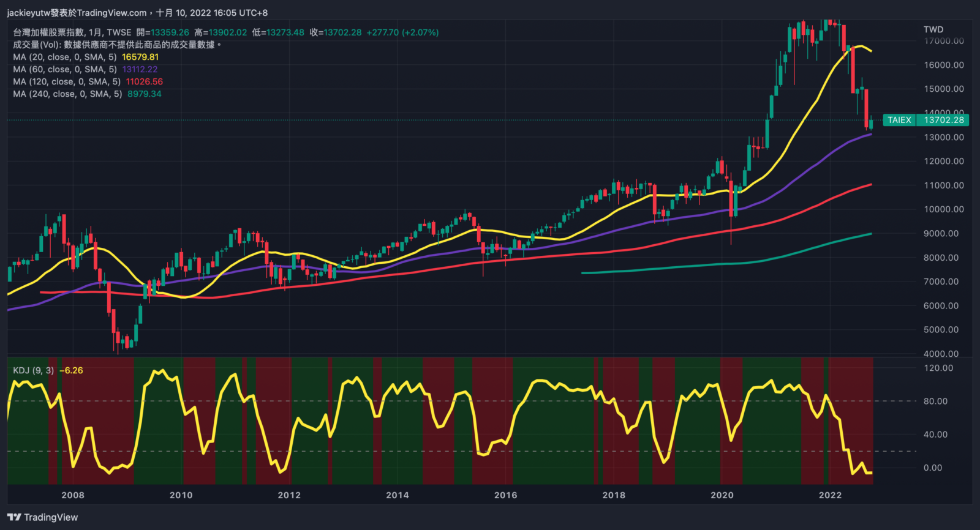980x530 pixels.
Task: Select the MA 120 indicator legend
Action: click(66, 81)
